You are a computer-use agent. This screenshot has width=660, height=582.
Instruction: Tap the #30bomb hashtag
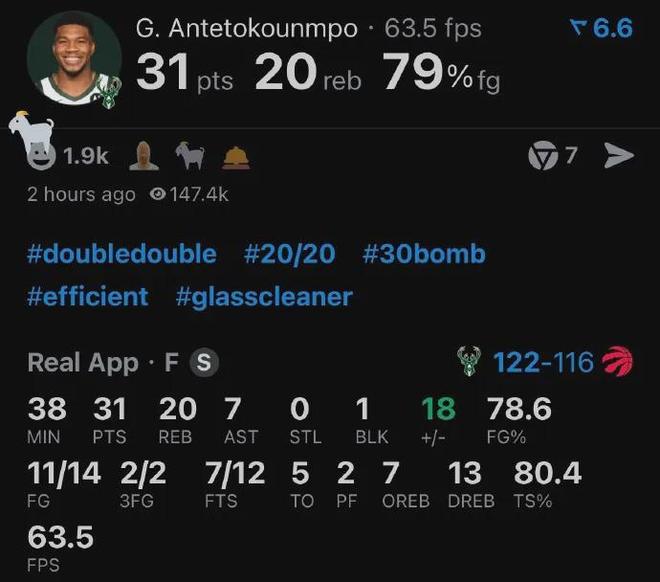[x=424, y=254]
